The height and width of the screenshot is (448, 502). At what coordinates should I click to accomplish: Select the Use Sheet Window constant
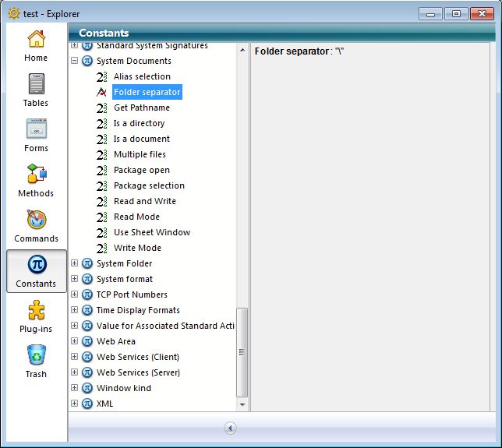click(151, 232)
